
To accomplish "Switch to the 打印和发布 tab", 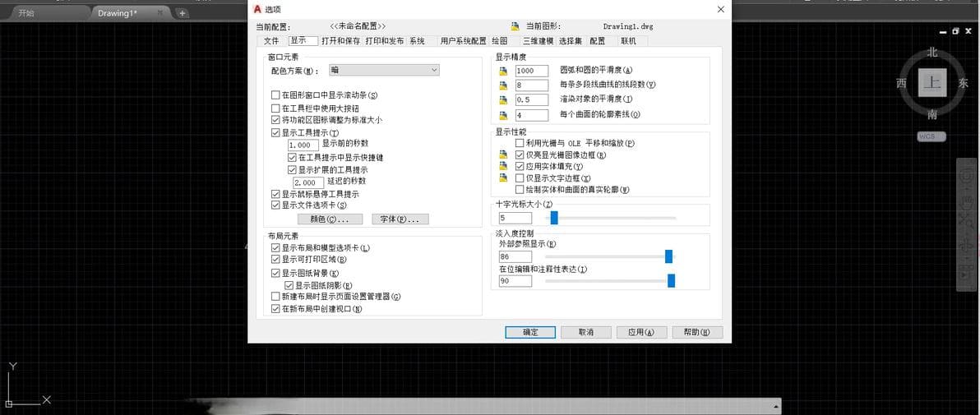I will tap(385, 41).
